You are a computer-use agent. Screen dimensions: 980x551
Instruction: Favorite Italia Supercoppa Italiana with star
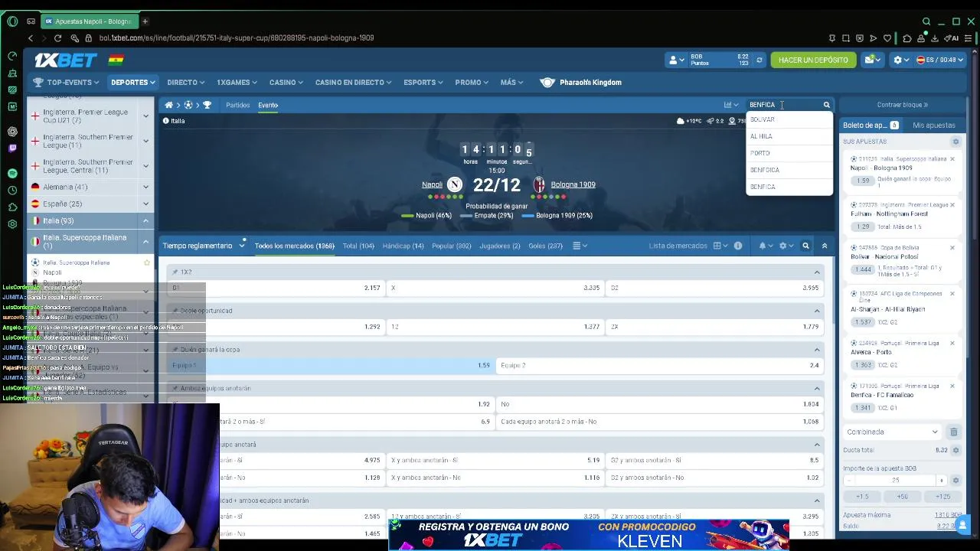coord(147,262)
